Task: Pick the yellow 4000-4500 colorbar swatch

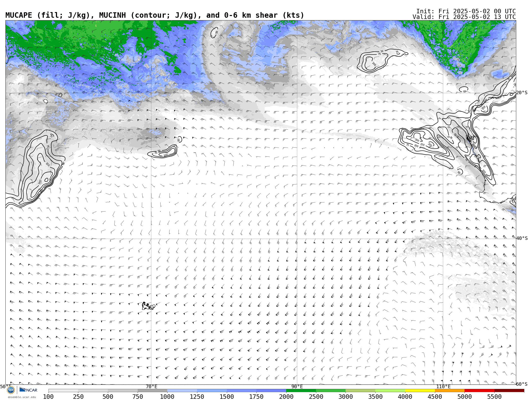Action: coord(420,391)
